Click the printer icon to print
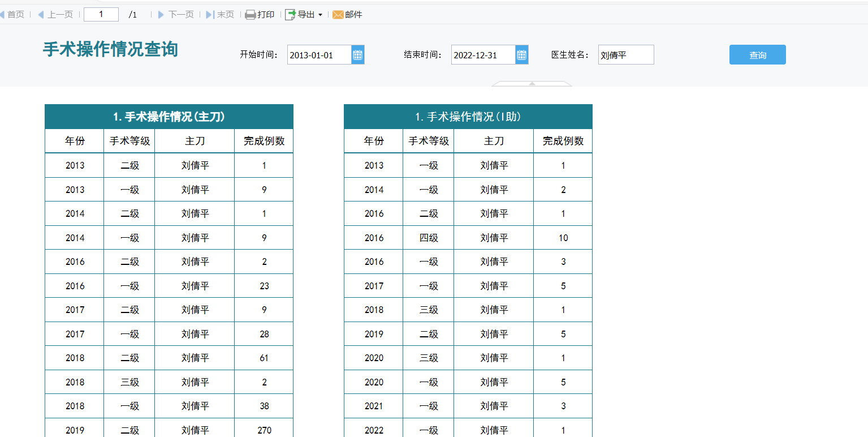Viewport: 868px width, 437px height. pos(251,15)
